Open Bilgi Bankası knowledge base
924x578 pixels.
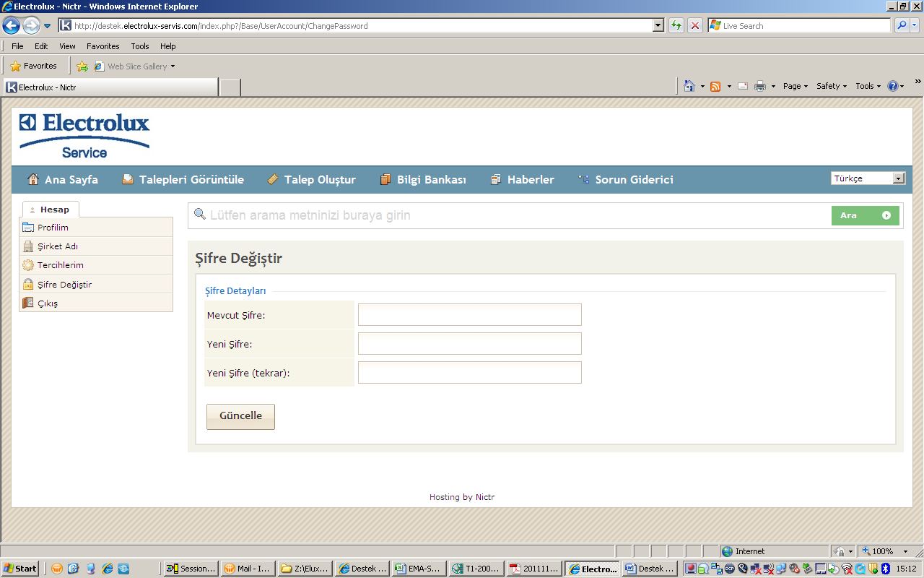pyautogui.click(x=423, y=180)
